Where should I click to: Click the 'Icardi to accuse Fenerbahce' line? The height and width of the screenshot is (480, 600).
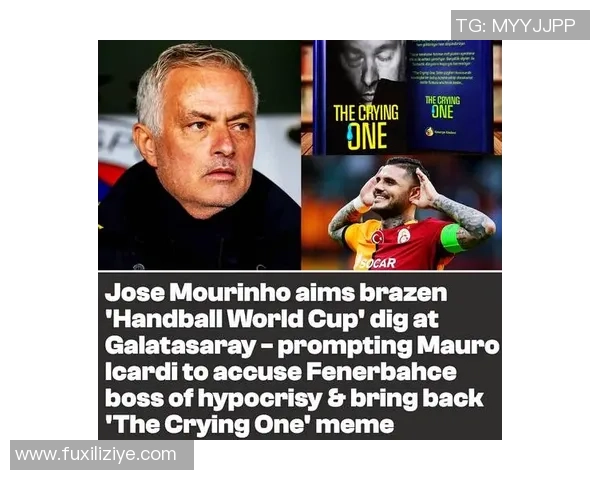[280, 372]
